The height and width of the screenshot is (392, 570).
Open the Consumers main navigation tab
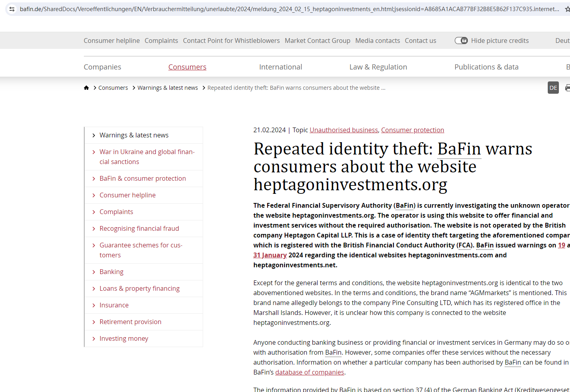pos(187,67)
